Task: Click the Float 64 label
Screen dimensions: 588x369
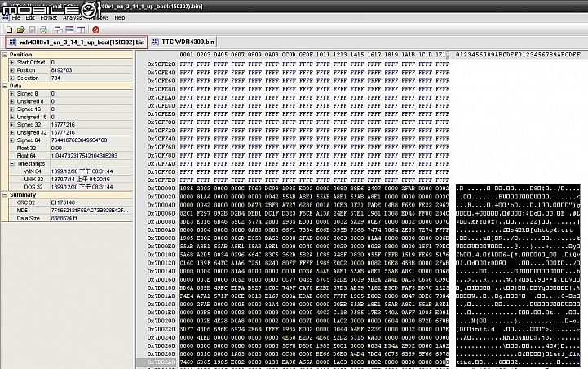Action: [26, 156]
